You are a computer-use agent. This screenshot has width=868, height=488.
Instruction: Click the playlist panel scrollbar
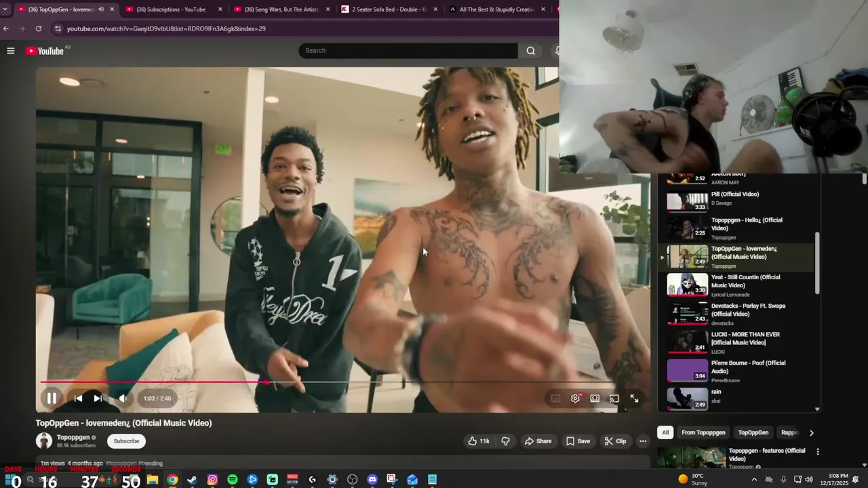(817, 263)
